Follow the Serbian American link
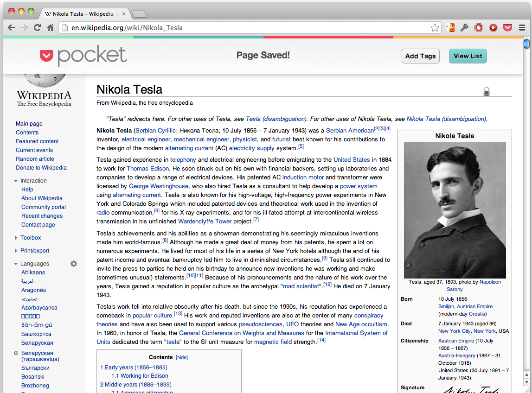Screen dimensions: 532x393 pyautogui.click(x=350, y=131)
